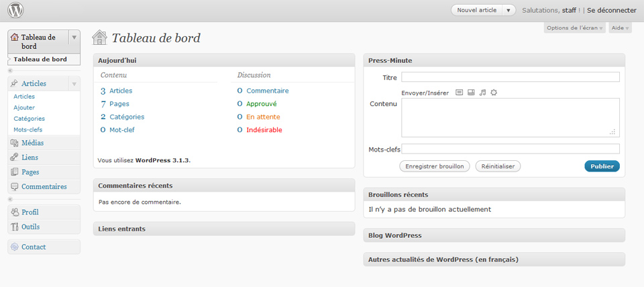
Task: Click the Publier button
Action: (602, 166)
